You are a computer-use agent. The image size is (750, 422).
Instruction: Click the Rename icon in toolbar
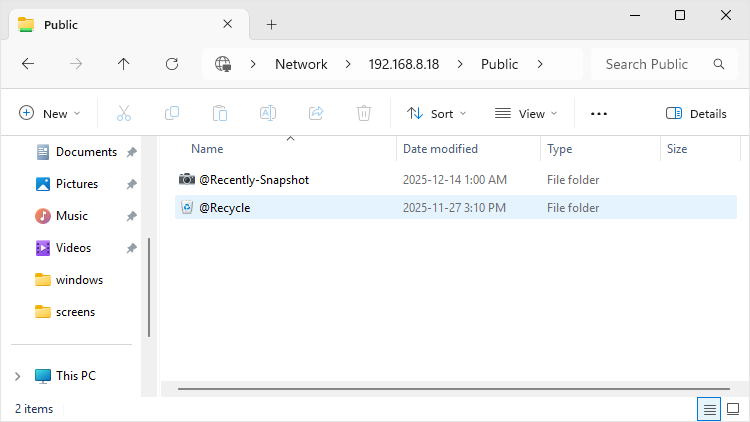(x=268, y=113)
